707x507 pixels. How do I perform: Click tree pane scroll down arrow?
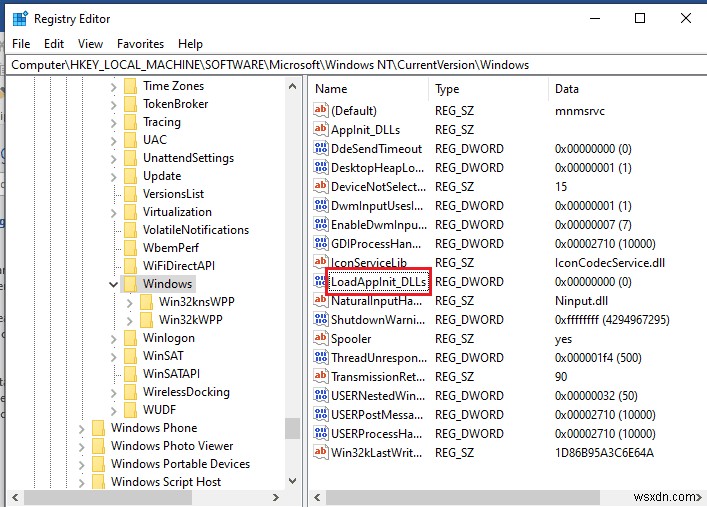coord(292,481)
